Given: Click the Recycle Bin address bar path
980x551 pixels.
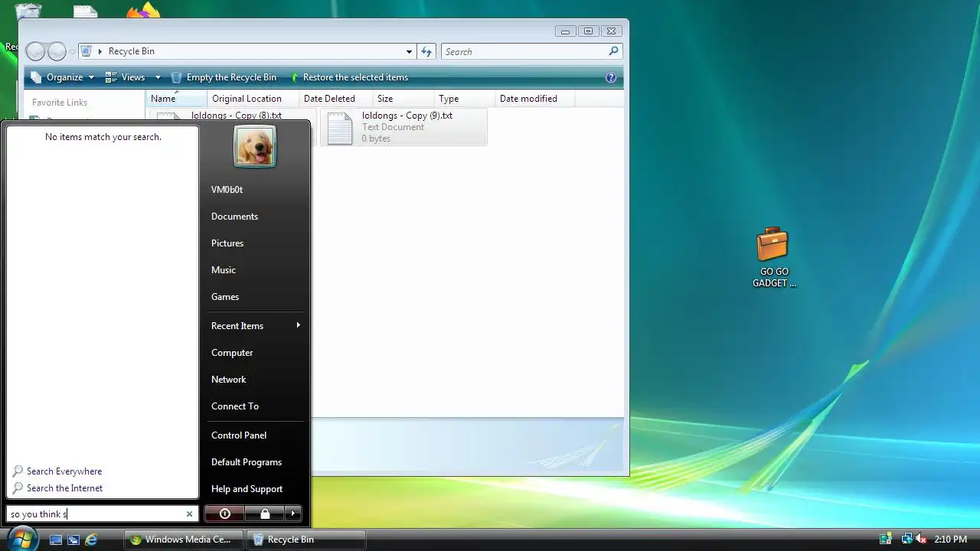Looking at the screenshot, I should pyautogui.click(x=131, y=51).
